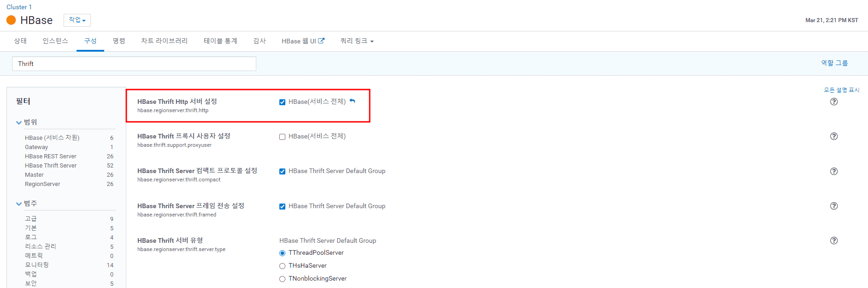Filter by HBase (서비스 차원) scope
This screenshot has height=288, width=868.
click(x=52, y=138)
